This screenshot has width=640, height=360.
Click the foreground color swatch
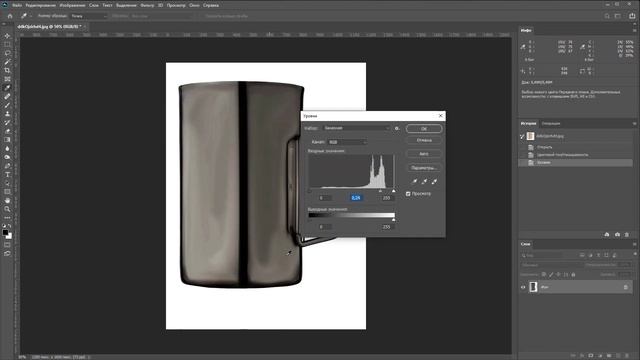pos(5,233)
